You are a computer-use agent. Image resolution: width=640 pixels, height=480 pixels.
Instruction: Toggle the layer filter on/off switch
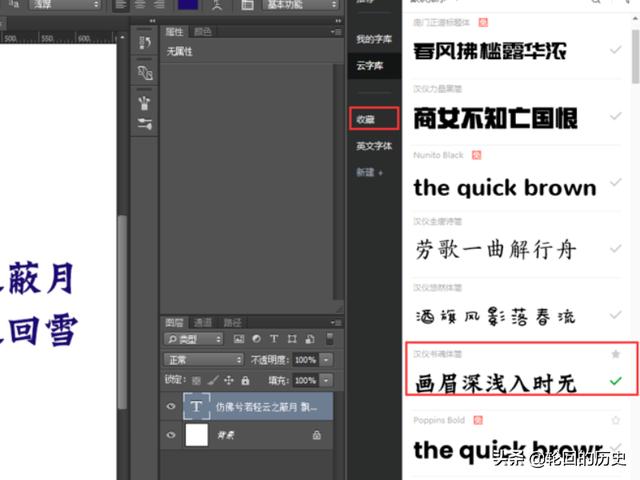click(x=329, y=339)
